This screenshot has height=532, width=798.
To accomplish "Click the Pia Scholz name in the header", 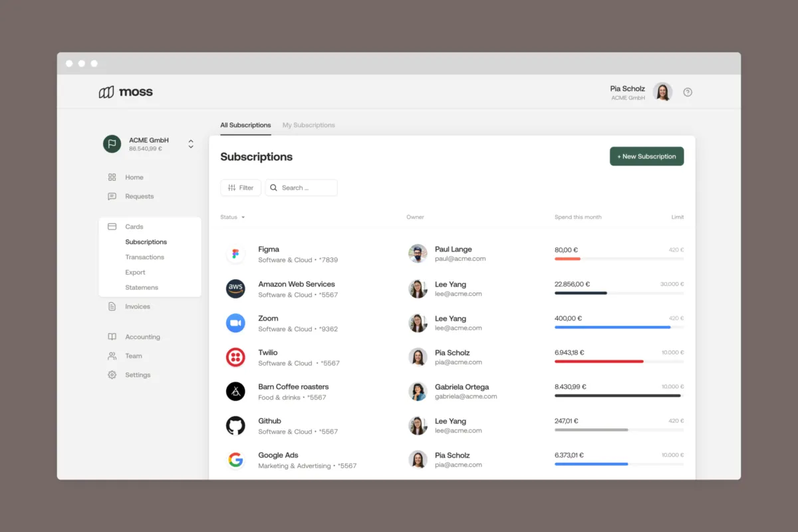I will pos(628,88).
